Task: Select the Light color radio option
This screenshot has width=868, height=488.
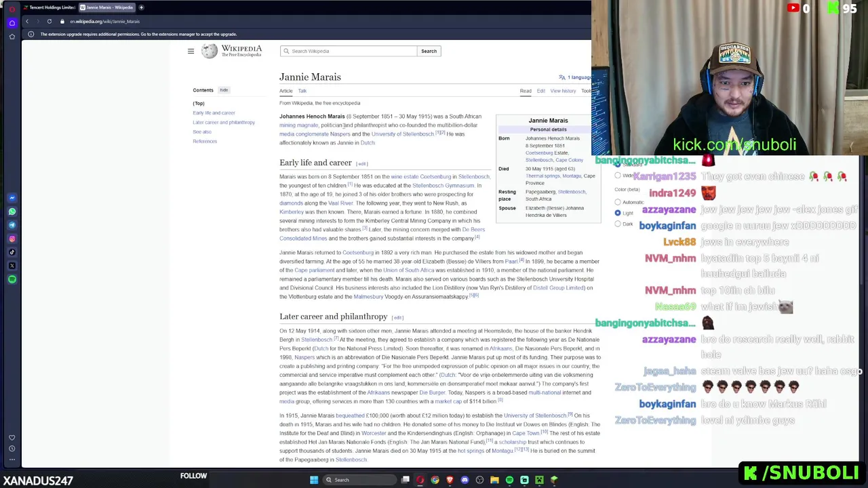Action: (618, 213)
